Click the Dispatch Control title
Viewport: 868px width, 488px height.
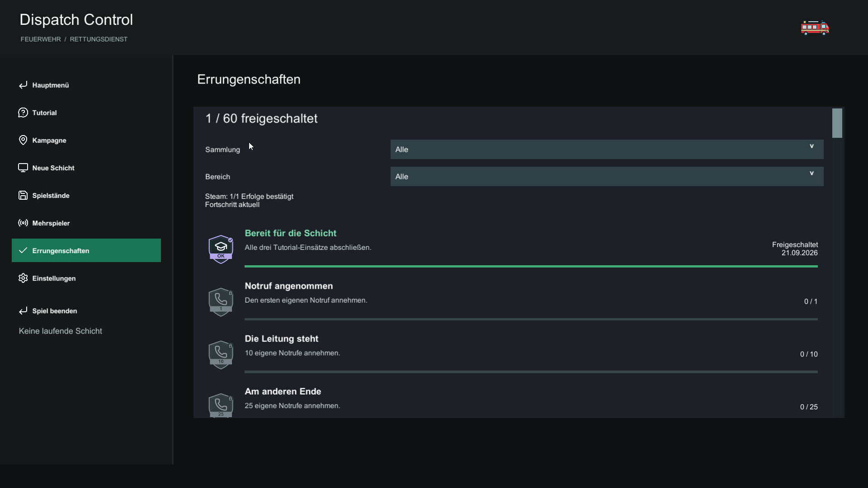pos(76,19)
